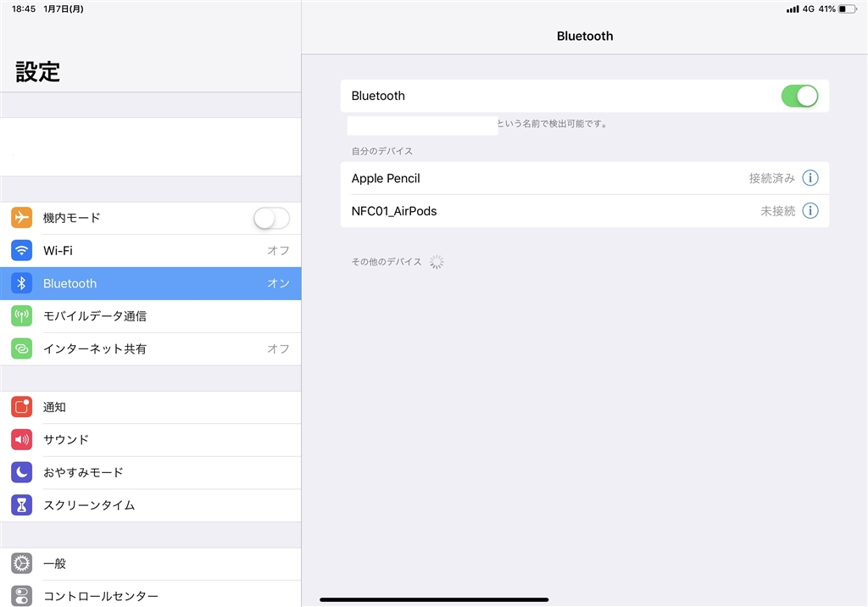Select Bluetooth in the settings list
This screenshot has height=607, width=868.
[x=151, y=283]
